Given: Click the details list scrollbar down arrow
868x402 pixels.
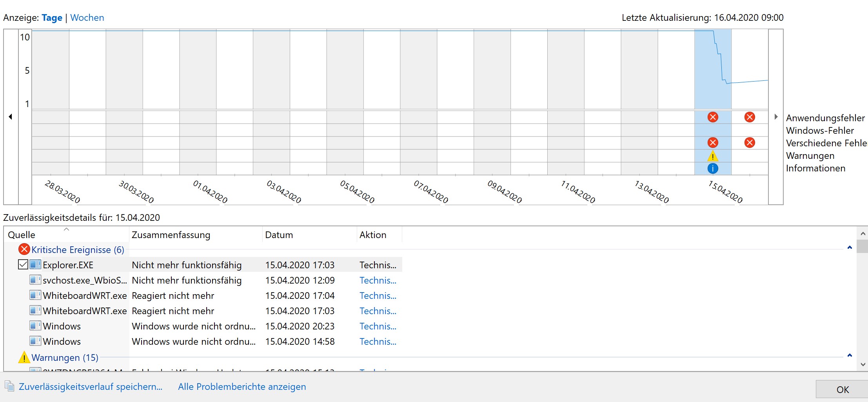Looking at the screenshot, I should (863, 364).
